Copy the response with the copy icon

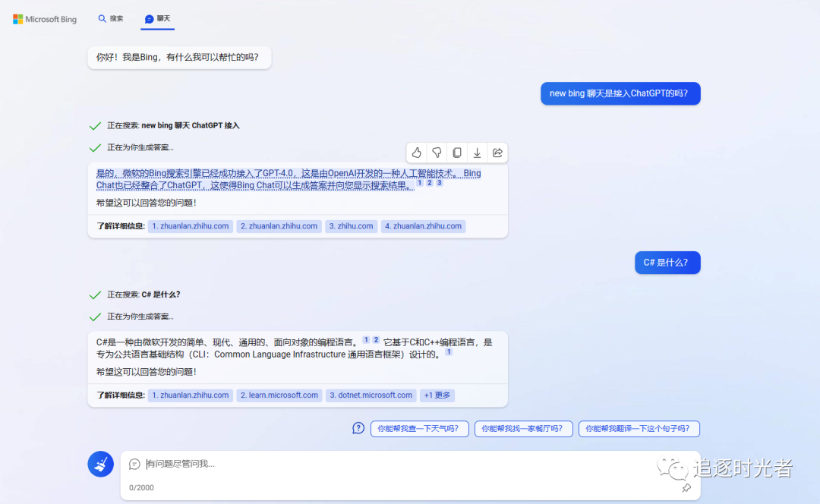pyautogui.click(x=457, y=153)
